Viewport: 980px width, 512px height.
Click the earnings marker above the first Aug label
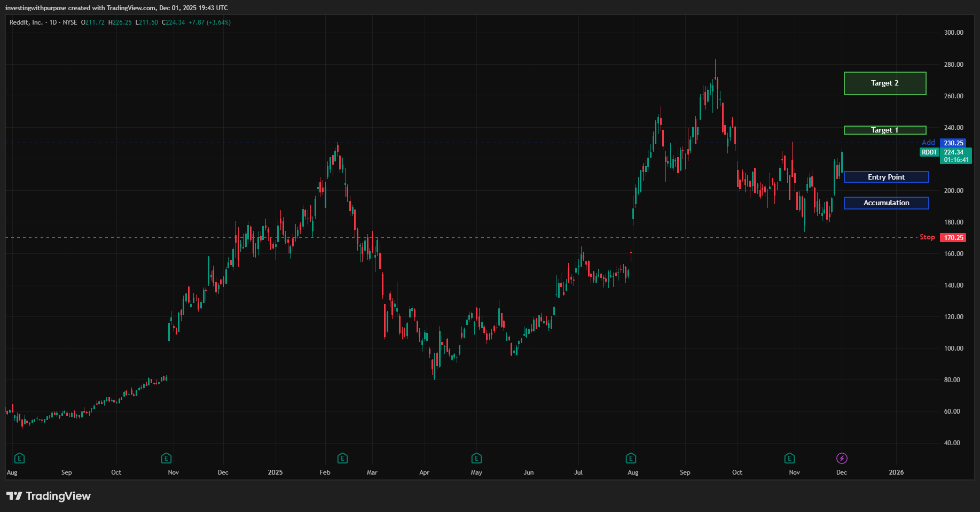pyautogui.click(x=20, y=458)
